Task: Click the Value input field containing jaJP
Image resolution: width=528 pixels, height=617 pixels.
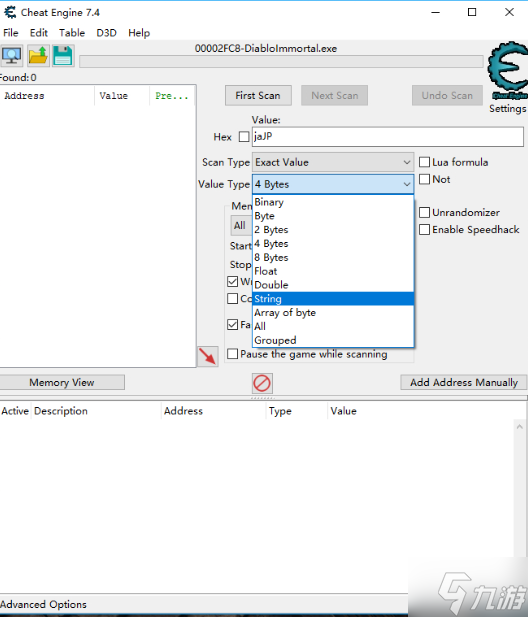Action: [388, 137]
